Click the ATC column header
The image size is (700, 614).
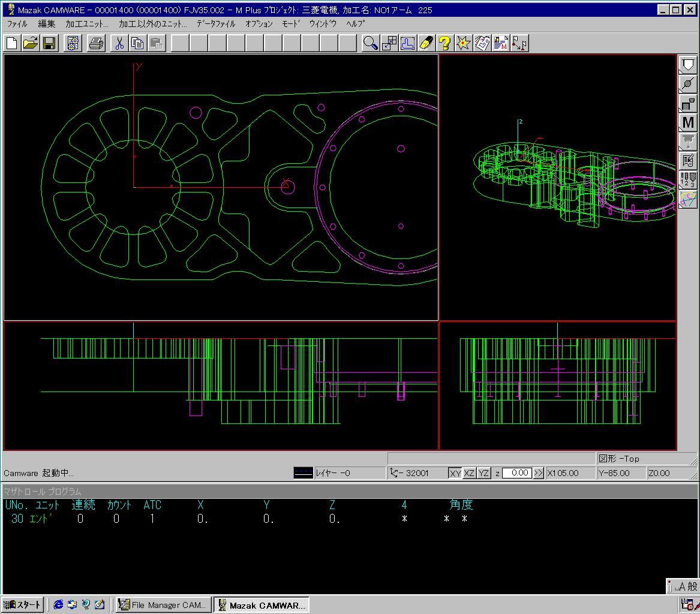point(152,505)
